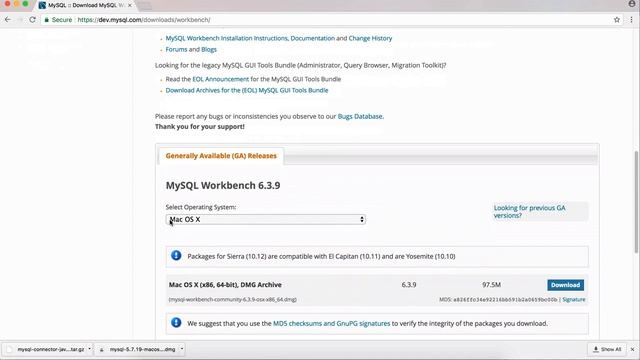
Task: Open the Signature link
Action: (x=573, y=300)
